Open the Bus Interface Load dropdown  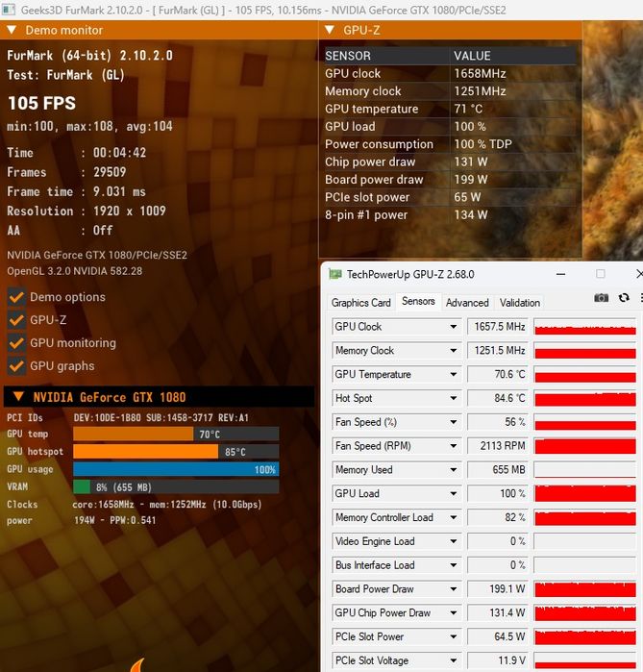click(x=454, y=565)
